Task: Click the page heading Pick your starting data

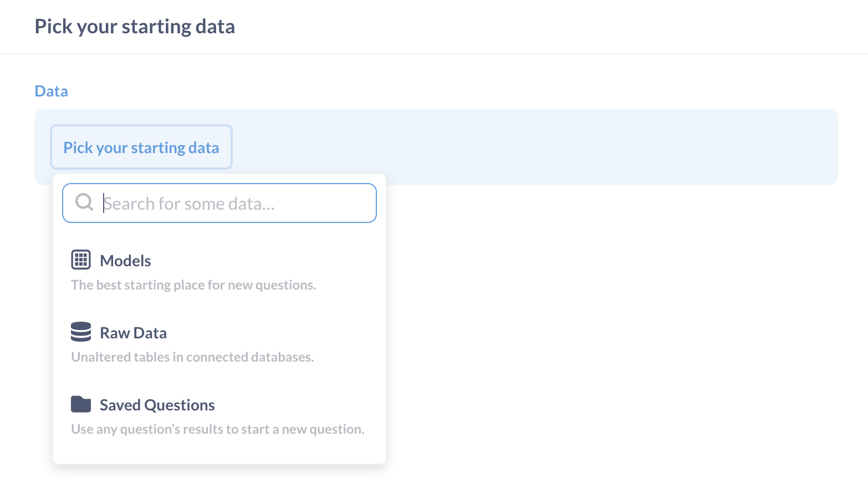Action: pyautogui.click(x=135, y=27)
